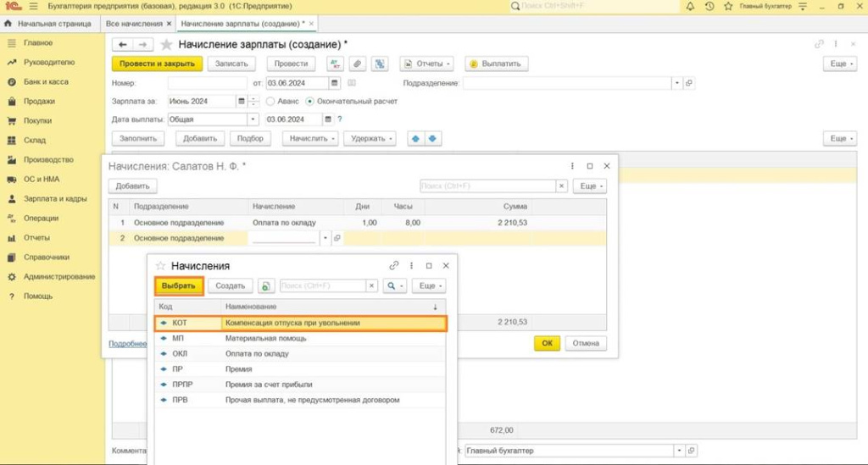Click the yellow Выбрать button

179,286
